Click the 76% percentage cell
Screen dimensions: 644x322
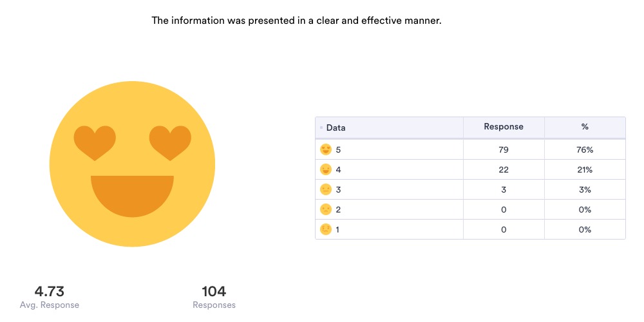pyautogui.click(x=585, y=150)
